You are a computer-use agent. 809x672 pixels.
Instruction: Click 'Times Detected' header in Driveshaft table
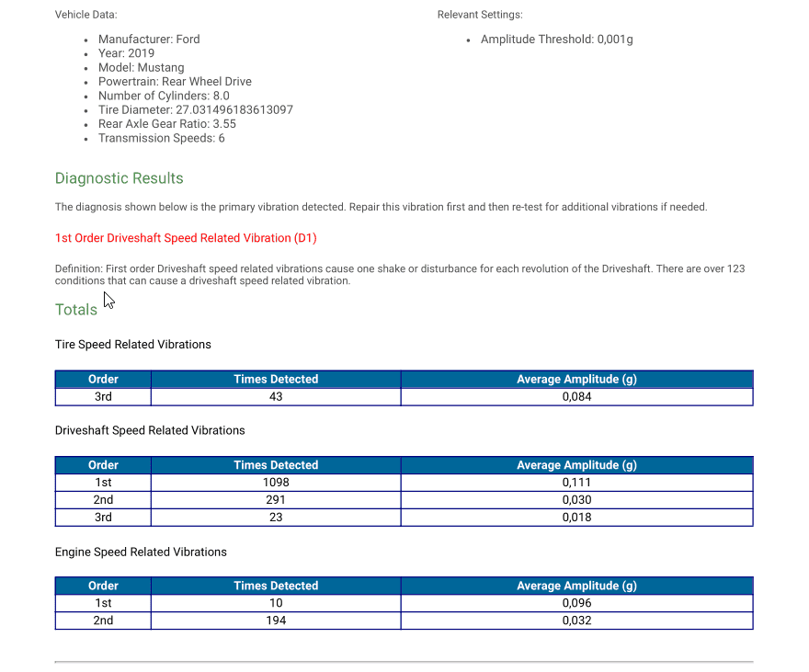pos(276,465)
